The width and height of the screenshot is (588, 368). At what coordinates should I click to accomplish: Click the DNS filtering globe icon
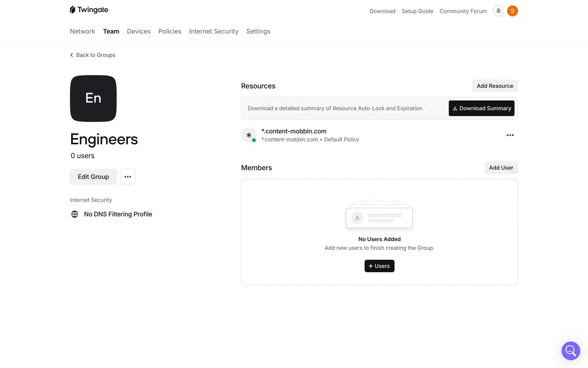tap(75, 214)
